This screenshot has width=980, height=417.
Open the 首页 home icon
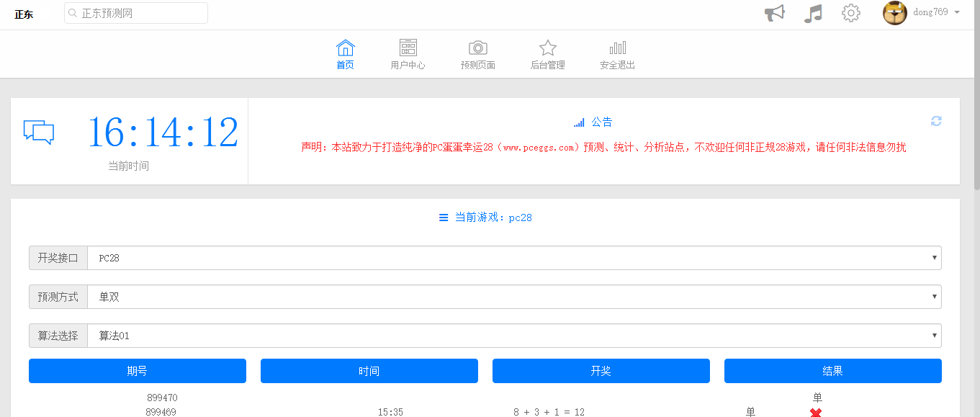click(x=345, y=48)
